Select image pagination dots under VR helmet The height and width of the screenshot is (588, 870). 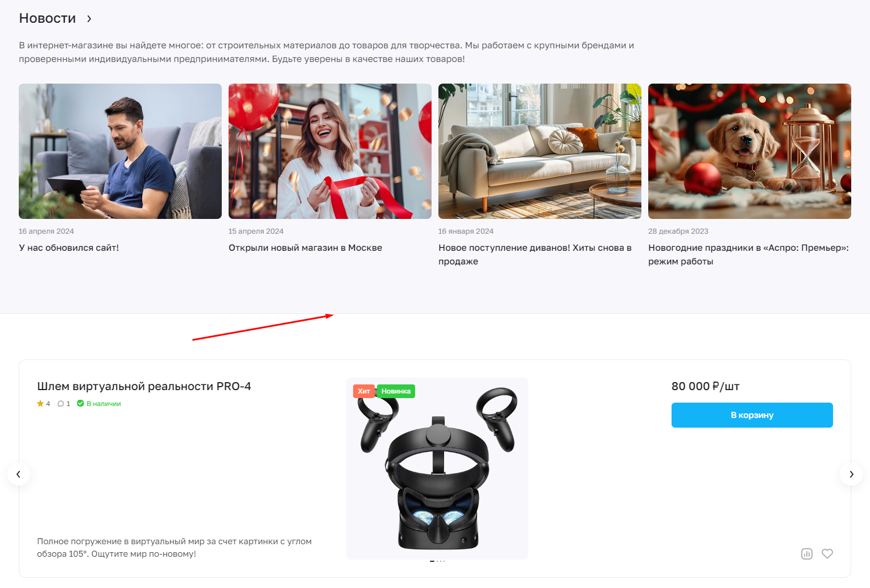437,561
